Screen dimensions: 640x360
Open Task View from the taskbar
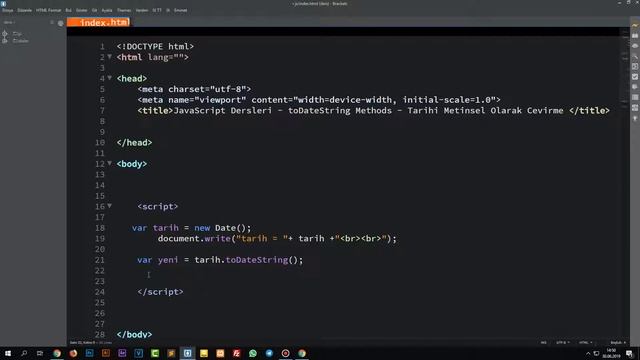click(x=40, y=353)
